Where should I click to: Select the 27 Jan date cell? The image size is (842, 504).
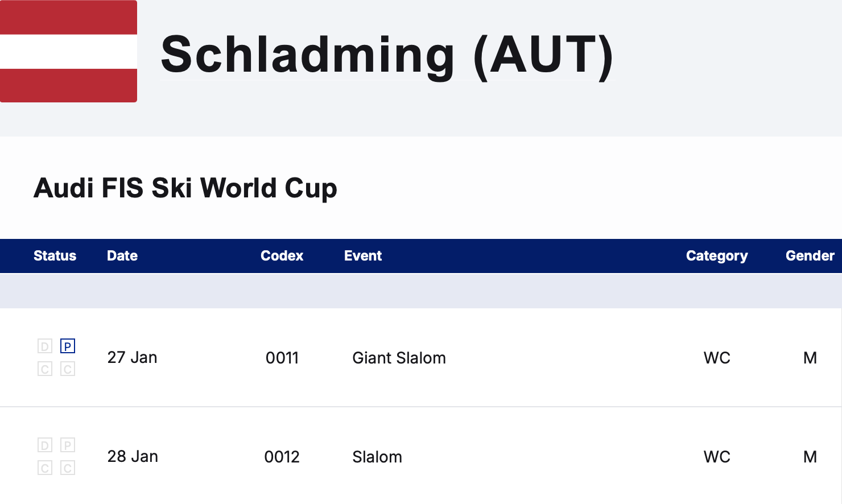tap(132, 357)
